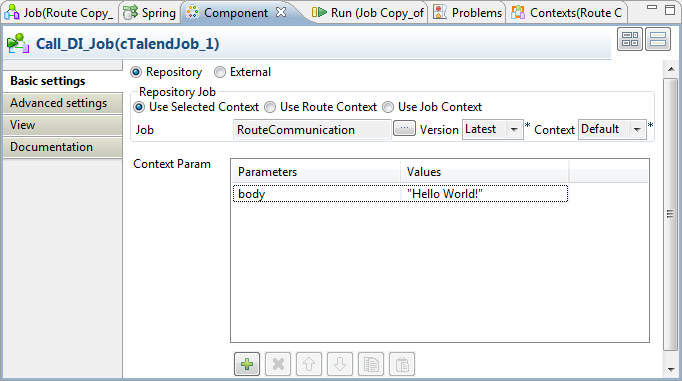
Task: Click the cTalendJob component icon
Action: click(x=18, y=43)
